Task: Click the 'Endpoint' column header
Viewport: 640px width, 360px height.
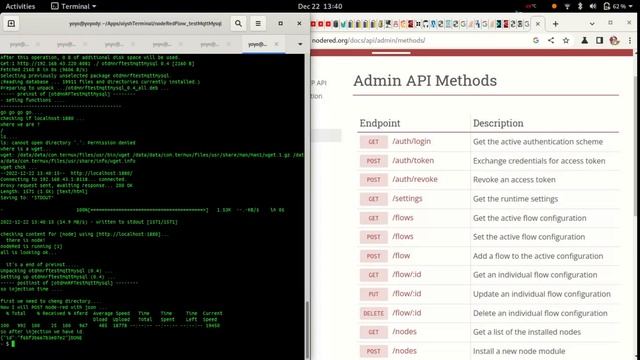Action: click(380, 123)
